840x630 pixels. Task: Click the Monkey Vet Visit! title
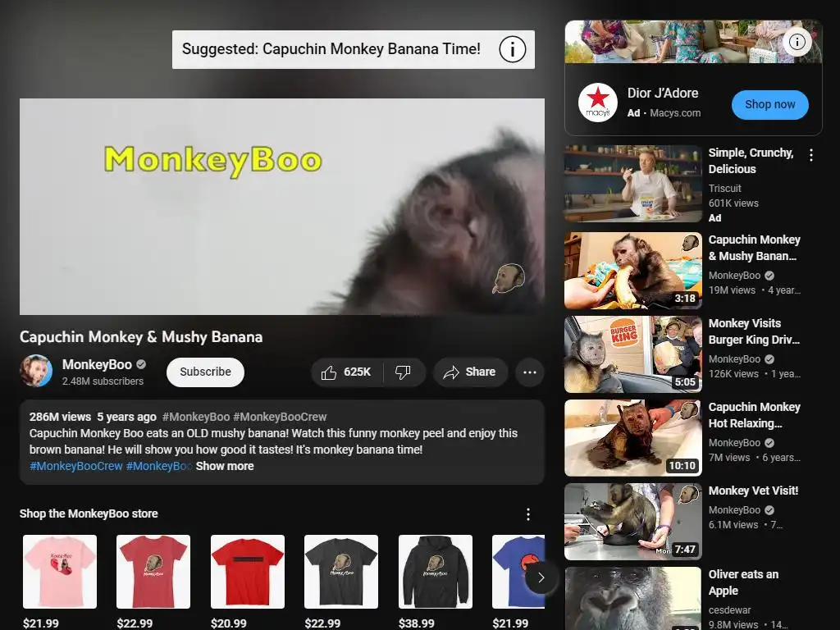coord(753,491)
